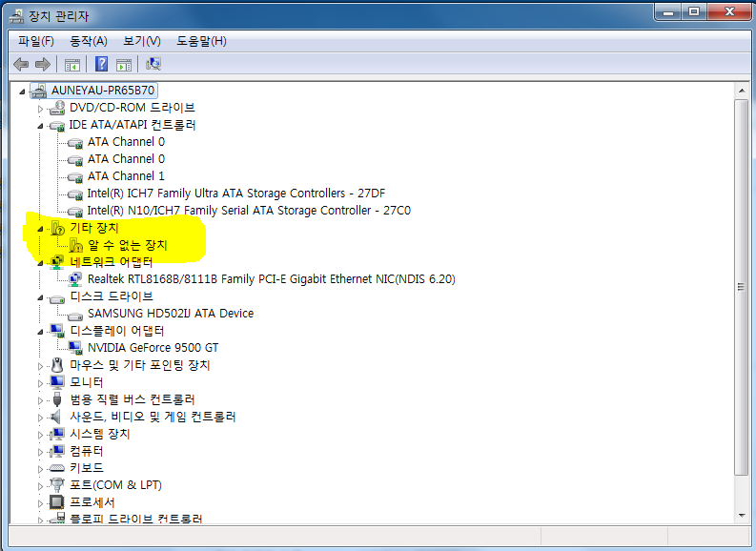Click the 키보드 keyboard icon
The width and height of the screenshot is (756, 551).
click(57, 468)
